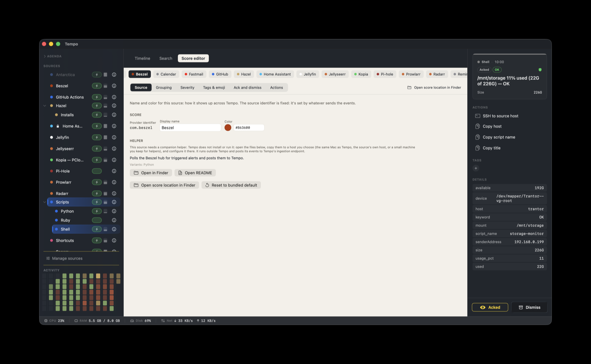The width and height of the screenshot is (591, 364).
Task: Open info for the Shortcuts source
Action: coord(114,240)
